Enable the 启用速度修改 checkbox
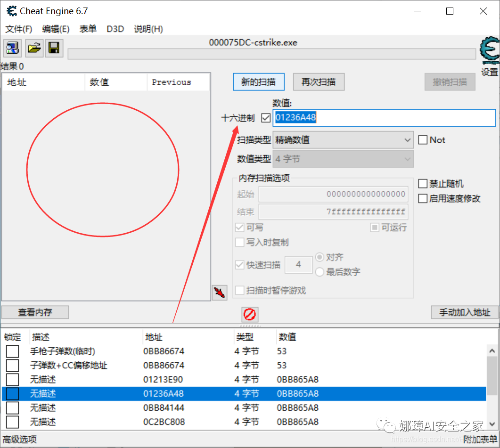This screenshot has width=500, height=448. pyautogui.click(x=423, y=198)
